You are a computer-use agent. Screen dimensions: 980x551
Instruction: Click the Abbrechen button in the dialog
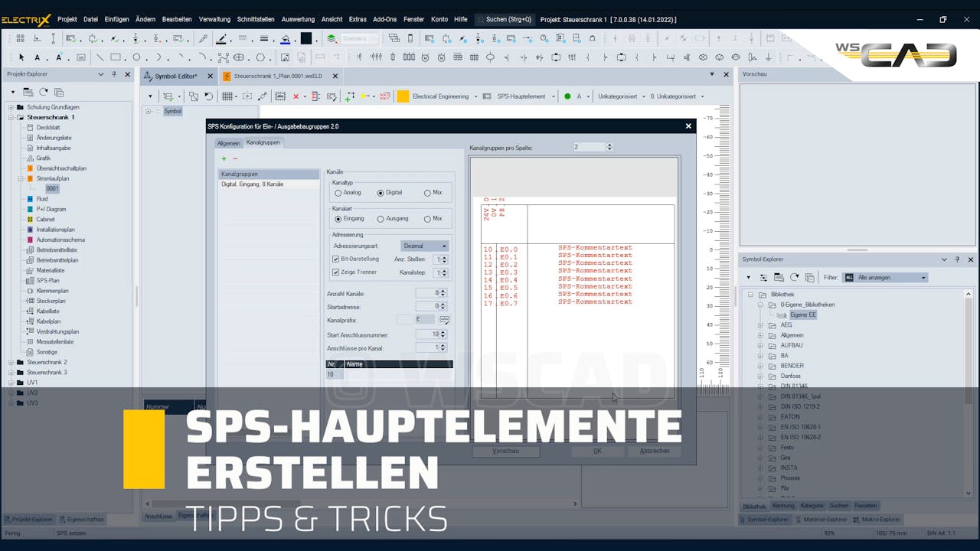coord(654,451)
